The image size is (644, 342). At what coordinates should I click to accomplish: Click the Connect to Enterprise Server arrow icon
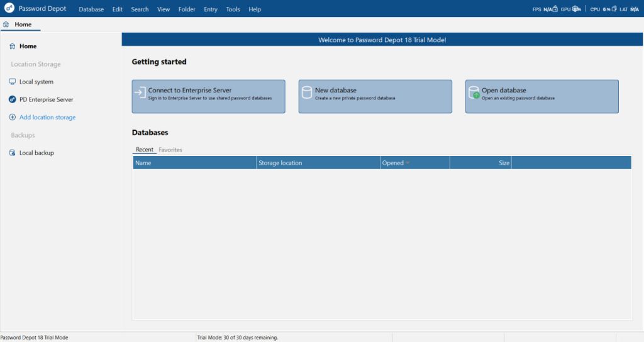click(140, 93)
